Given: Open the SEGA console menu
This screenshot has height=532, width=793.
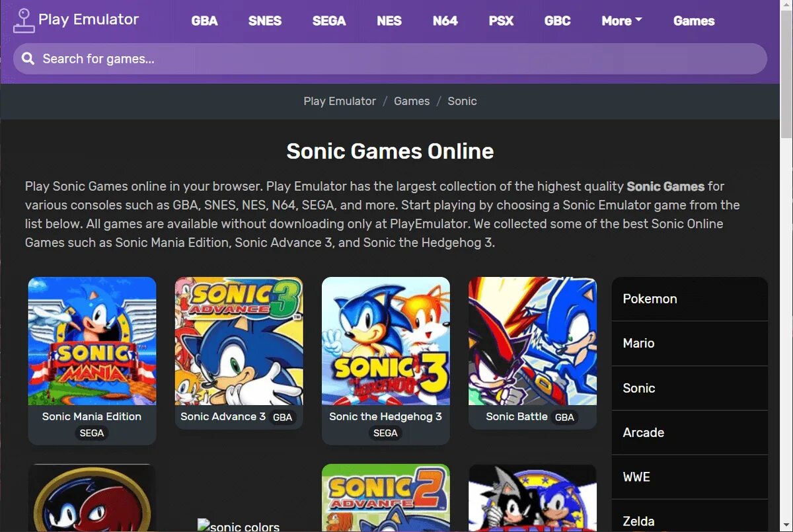Looking at the screenshot, I should [329, 20].
